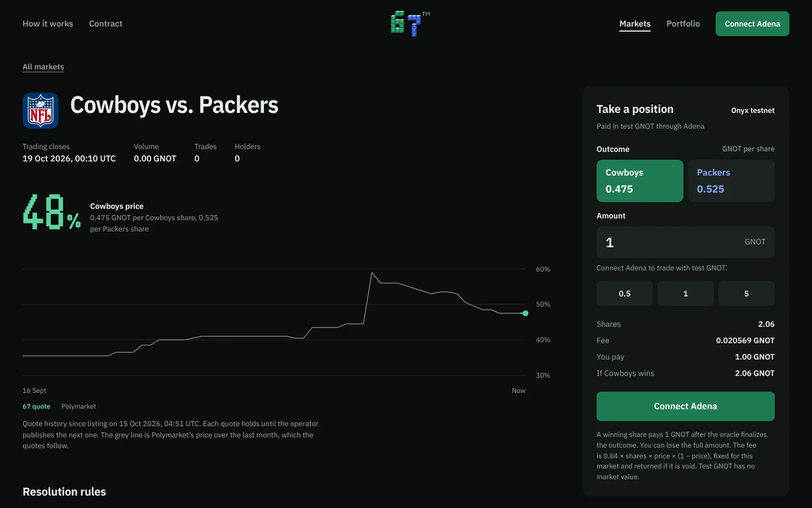Click the 50% chart axis label
Screen dimensions: 812x508
(543, 304)
